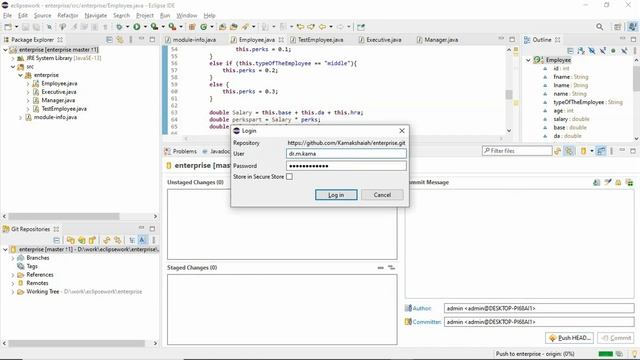Click the push progress bar in status bar
This screenshot has width=640, height=360.
[x=605, y=354]
